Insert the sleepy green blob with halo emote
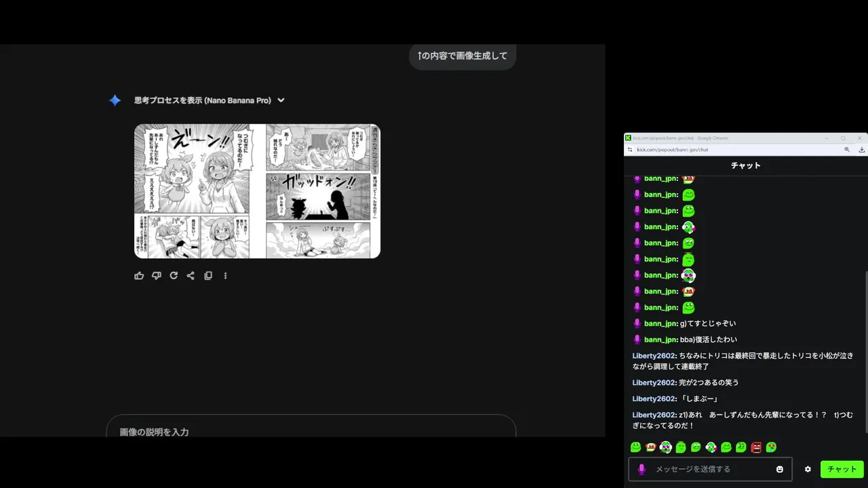This screenshot has width=868, height=488. coord(681,447)
